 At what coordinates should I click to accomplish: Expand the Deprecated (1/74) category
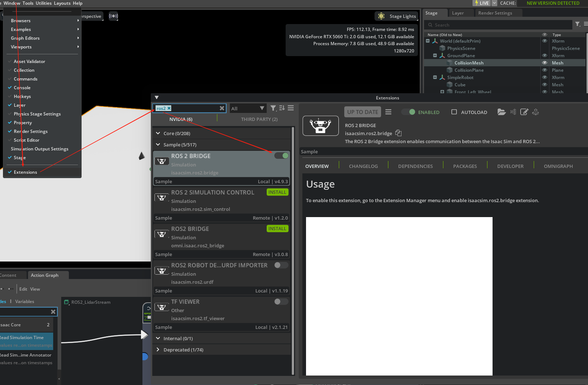(x=158, y=350)
